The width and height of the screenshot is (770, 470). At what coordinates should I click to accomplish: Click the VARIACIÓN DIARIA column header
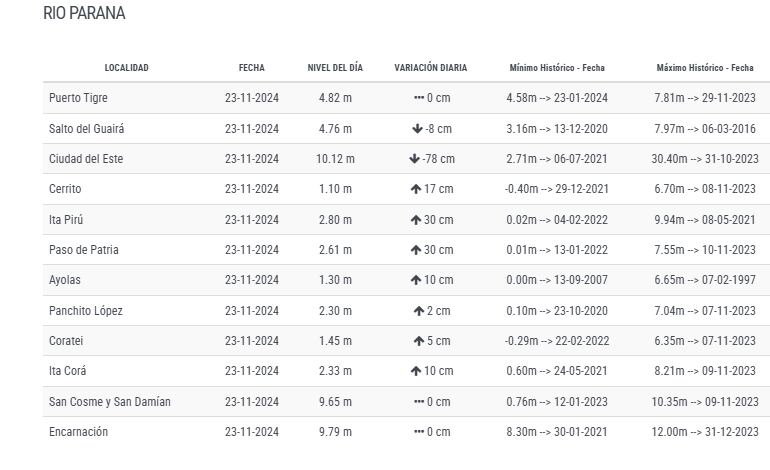[430, 68]
